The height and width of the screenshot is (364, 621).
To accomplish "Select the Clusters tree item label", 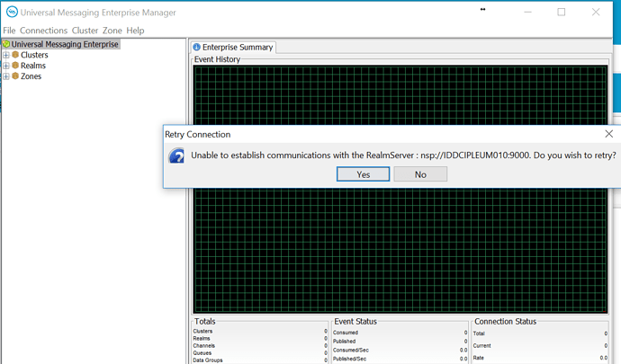I will (34, 55).
